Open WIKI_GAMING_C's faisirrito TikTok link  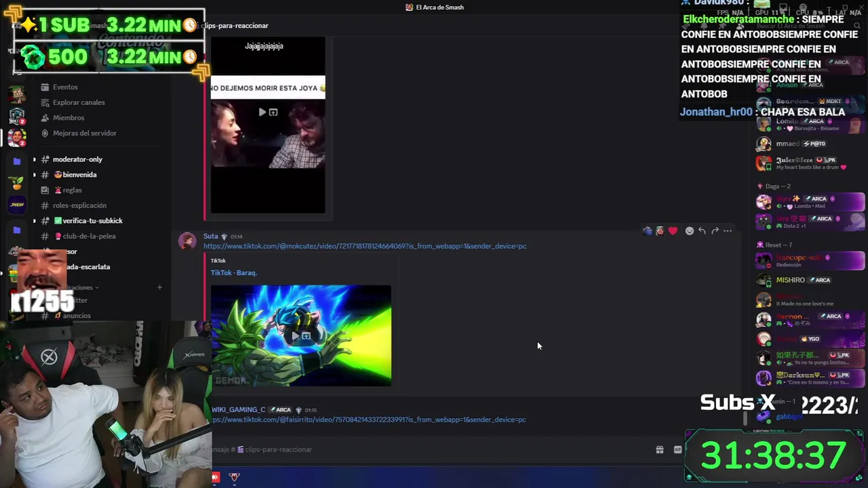(369, 420)
